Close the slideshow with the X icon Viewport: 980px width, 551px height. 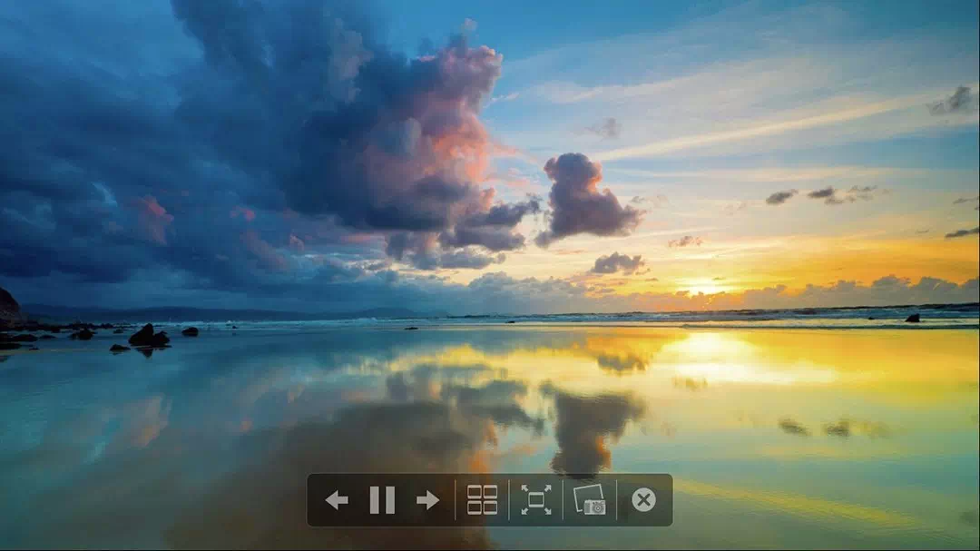[643, 500]
